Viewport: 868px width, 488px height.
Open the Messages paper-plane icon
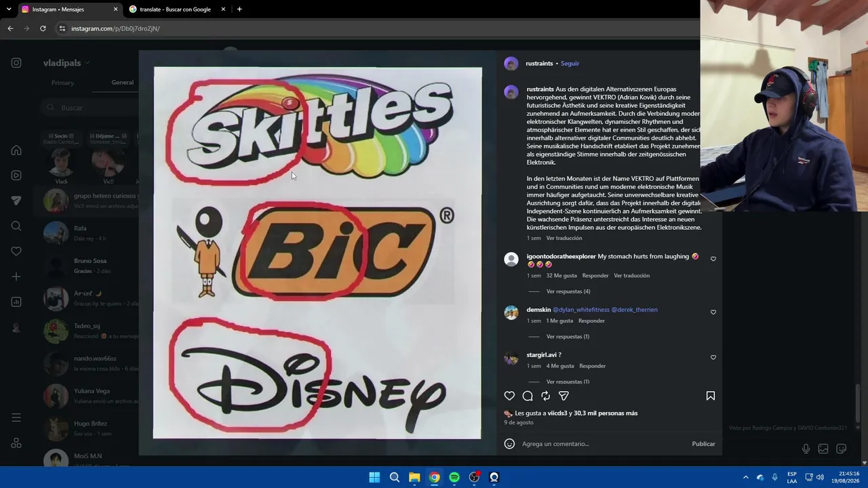coord(16,201)
